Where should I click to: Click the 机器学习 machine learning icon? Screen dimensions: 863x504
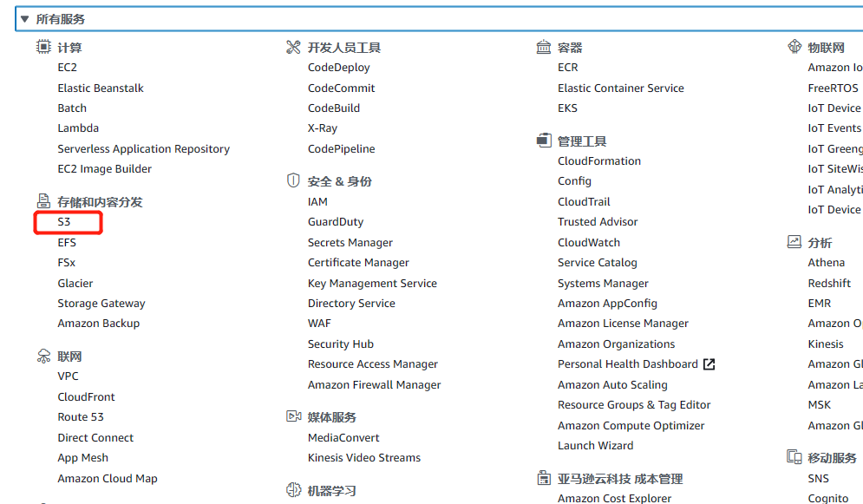[293, 490]
